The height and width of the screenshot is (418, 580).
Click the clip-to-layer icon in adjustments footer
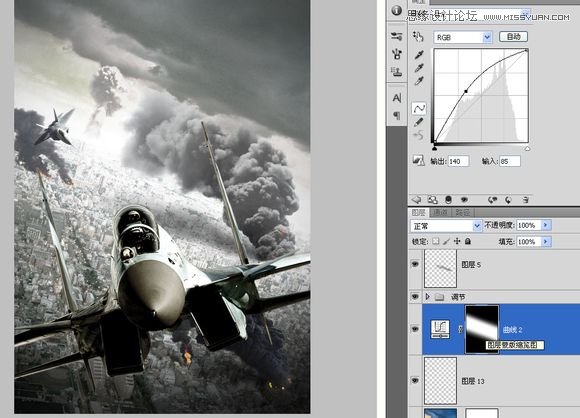448,200
